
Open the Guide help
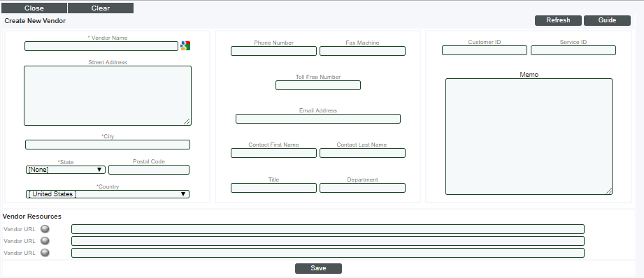[607, 20]
